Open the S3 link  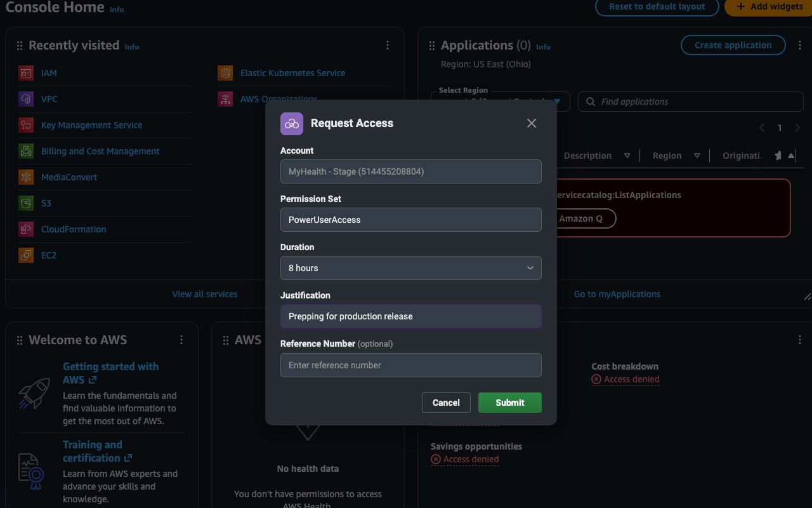pyautogui.click(x=46, y=203)
